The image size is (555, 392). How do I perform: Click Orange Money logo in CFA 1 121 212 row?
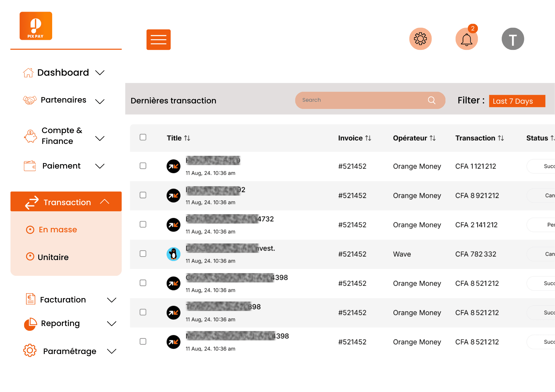point(173,166)
